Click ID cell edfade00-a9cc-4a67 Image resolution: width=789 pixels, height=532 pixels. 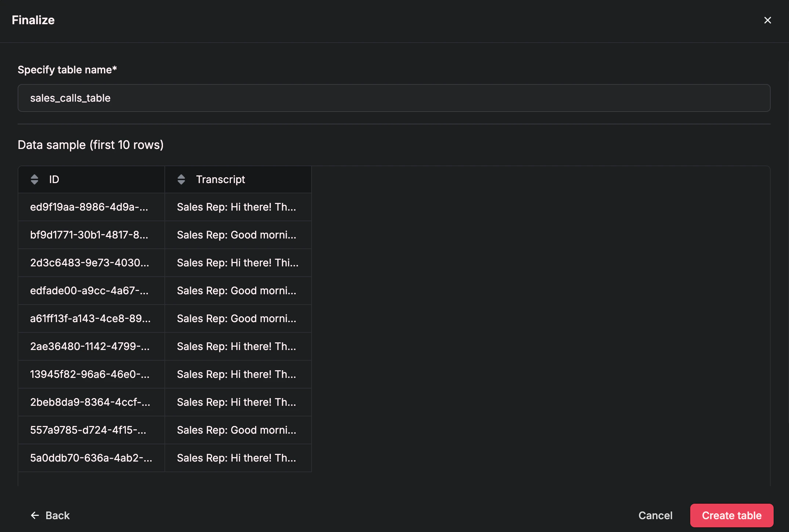pyautogui.click(x=89, y=291)
